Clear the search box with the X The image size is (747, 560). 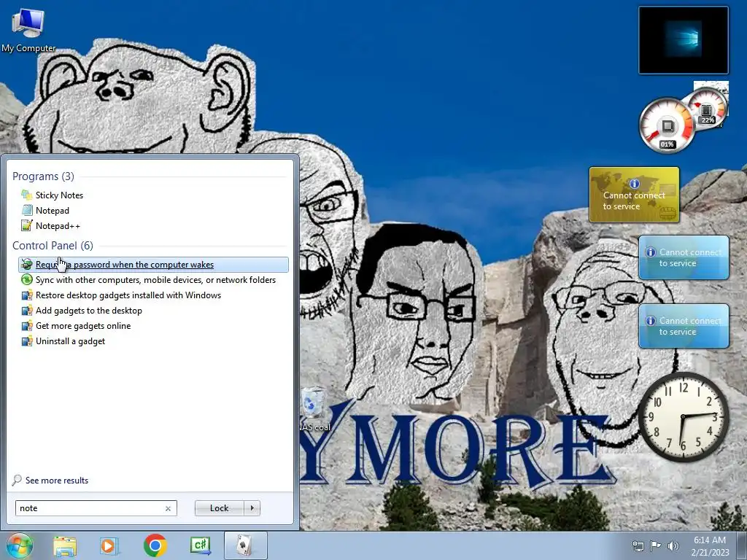pyautogui.click(x=169, y=508)
